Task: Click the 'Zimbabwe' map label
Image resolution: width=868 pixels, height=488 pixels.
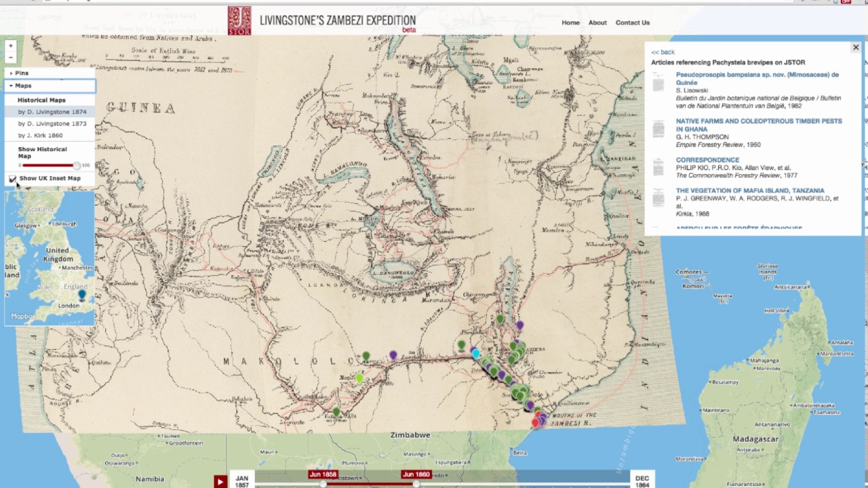Action: pos(410,435)
